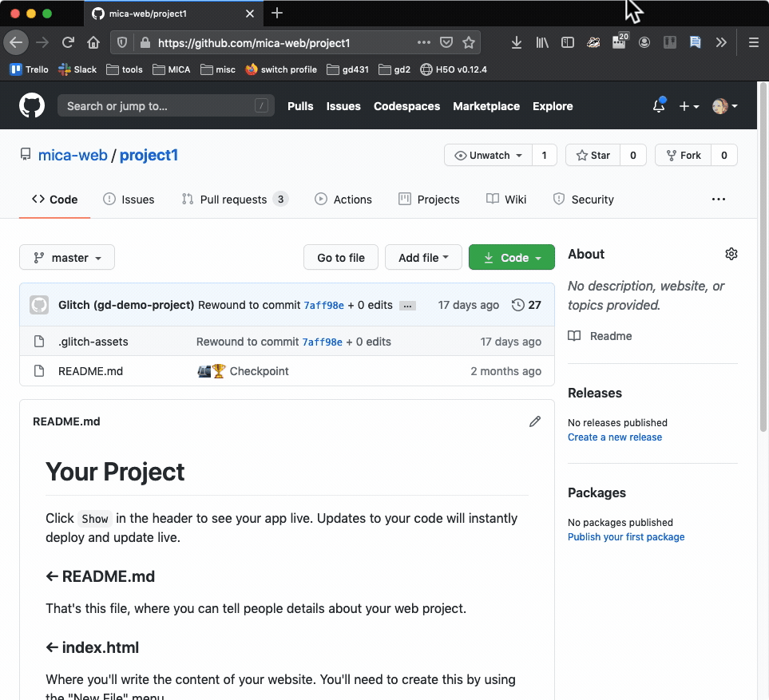Open the Actions tab

343,199
